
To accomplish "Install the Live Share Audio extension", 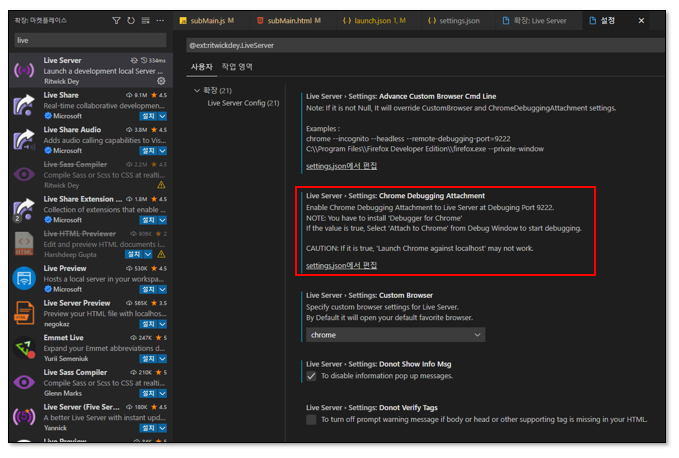I will [x=148, y=151].
